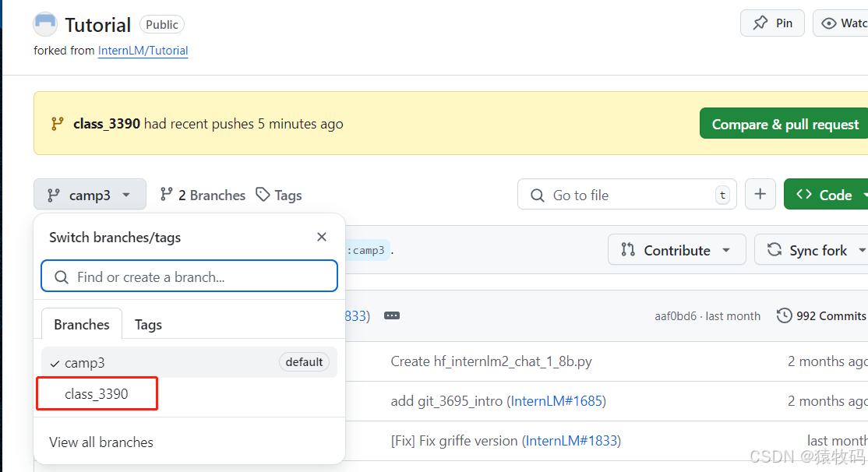
Task: Open the 992 Commits history link
Action: [821, 315]
